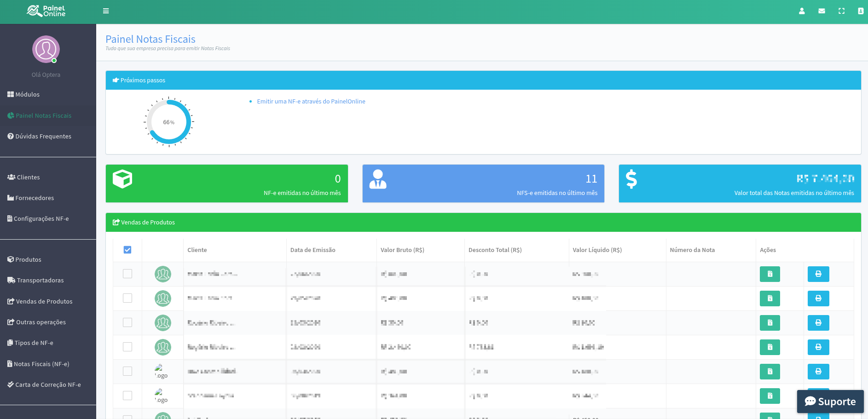Viewport: 868px width, 419px height.
Task: Go to Notas Fiscais (NF-e) menu item
Action: click(x=41, y=364)
